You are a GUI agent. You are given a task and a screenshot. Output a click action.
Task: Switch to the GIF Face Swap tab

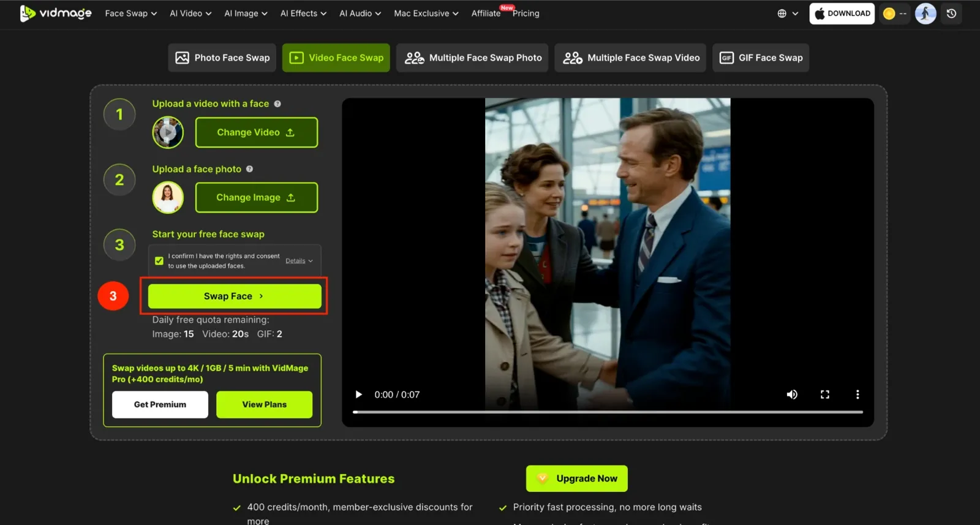click(761, 58)
